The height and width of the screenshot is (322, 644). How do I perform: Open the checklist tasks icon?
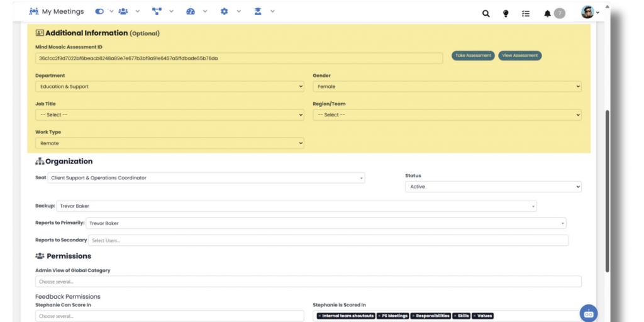[x=526, y=13]
